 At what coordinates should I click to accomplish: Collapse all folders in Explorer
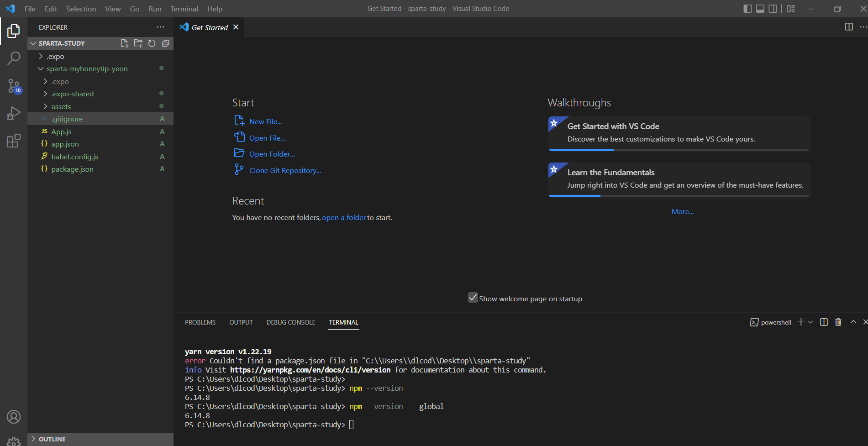click(x=165, y=43)
